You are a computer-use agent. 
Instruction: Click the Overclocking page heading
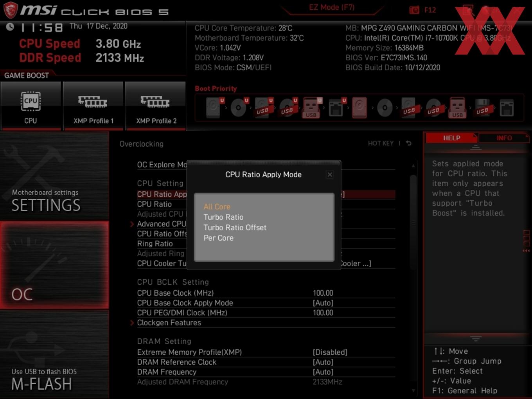[142, 144]
